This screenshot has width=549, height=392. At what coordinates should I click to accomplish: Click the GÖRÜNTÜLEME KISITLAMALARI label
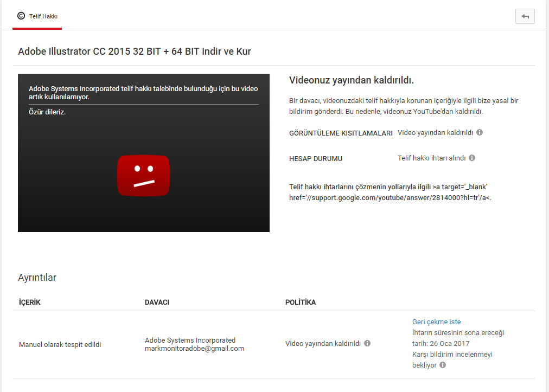click(341, 133)
